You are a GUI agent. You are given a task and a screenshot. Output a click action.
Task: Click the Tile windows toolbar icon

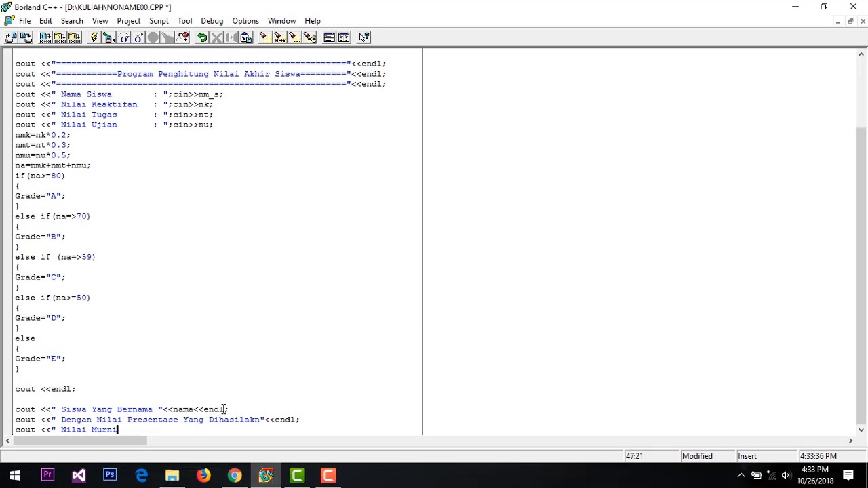pos(344,37)
